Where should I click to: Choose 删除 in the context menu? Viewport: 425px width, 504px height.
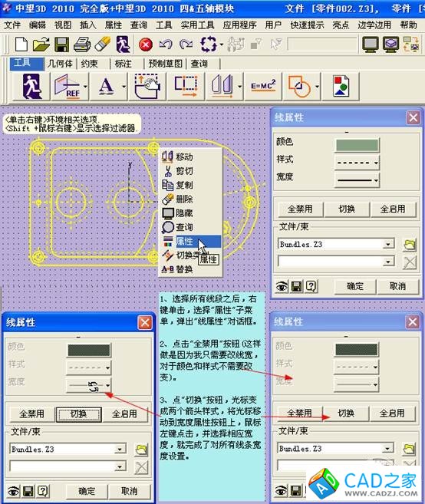tap(191, 199)
